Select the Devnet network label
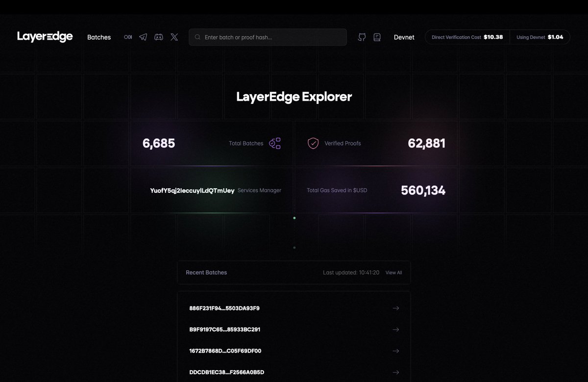The image size is (588, 382). click(x=404, y=37)
